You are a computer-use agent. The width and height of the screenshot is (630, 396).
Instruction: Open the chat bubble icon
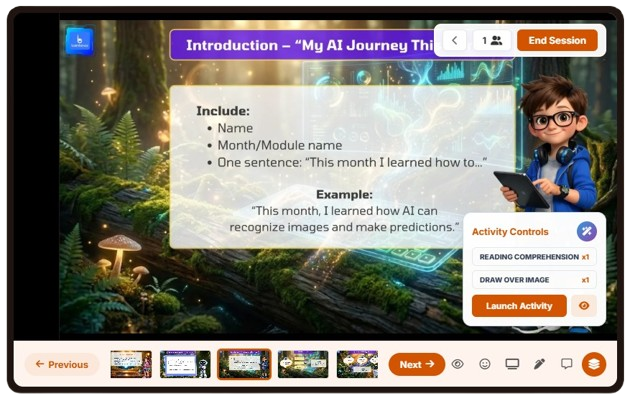click(x=567, y=364)
